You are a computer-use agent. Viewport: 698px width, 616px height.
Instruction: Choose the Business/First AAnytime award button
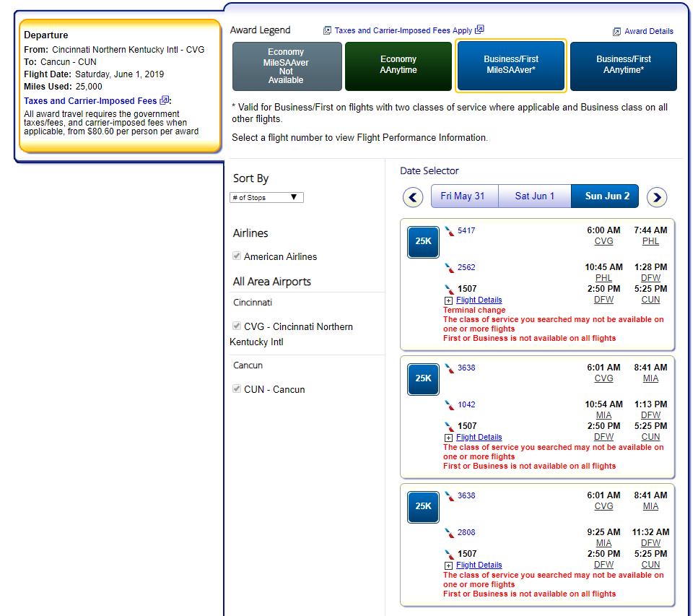point(624,65)
